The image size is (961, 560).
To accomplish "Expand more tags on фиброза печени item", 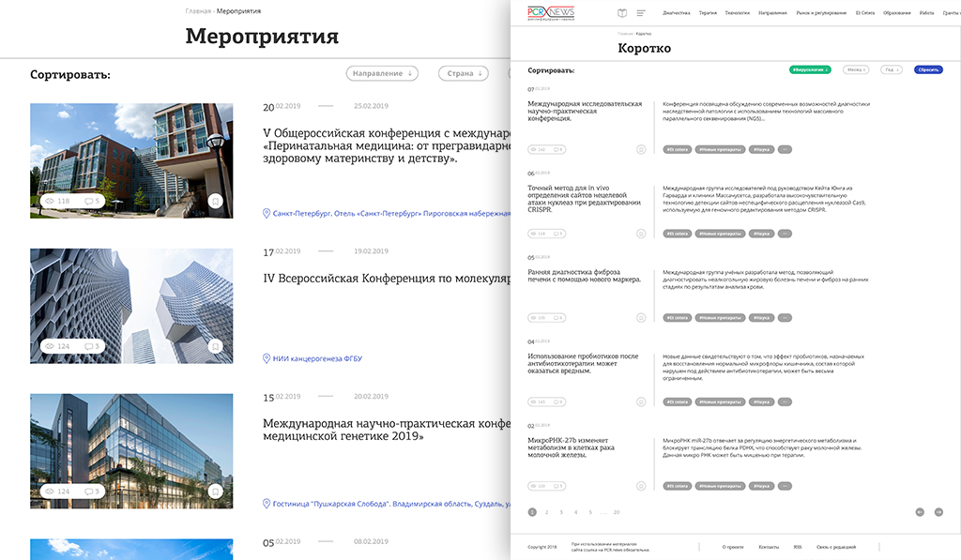I will click(785, 317).
